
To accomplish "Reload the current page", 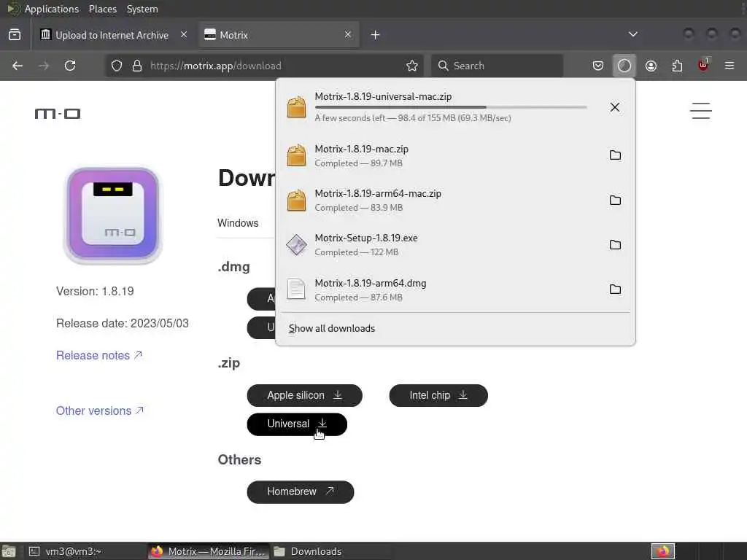I will 70,66.
